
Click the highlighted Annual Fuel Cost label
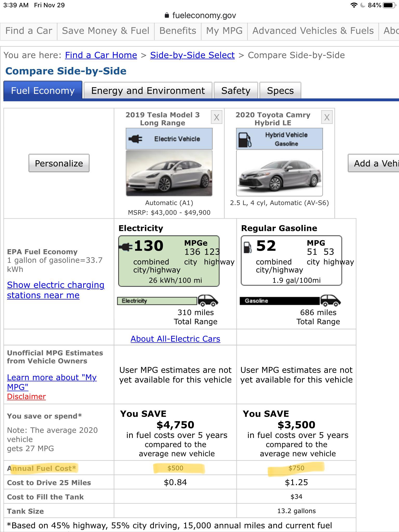click(42, 468)
